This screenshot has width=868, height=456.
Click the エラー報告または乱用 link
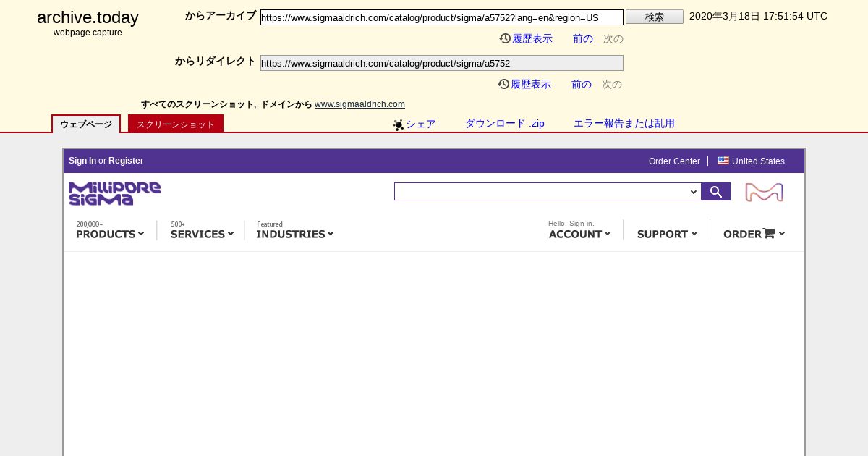click(x=624, y=124)
